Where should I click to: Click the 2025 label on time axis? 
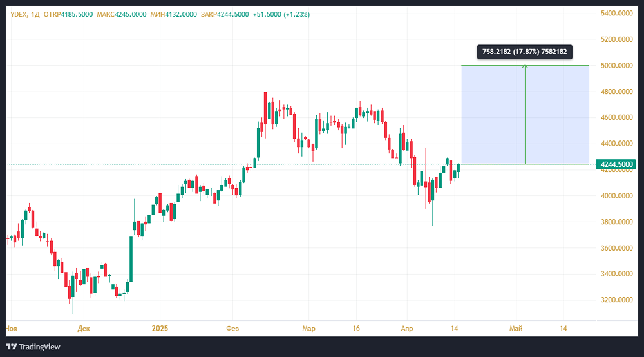pyautogui.click(x=159, y=329)
